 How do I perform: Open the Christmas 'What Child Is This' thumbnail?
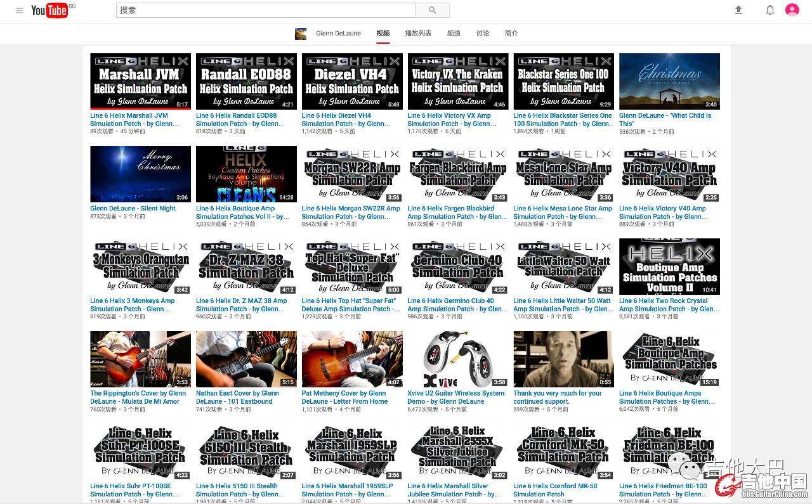(669, 81)
